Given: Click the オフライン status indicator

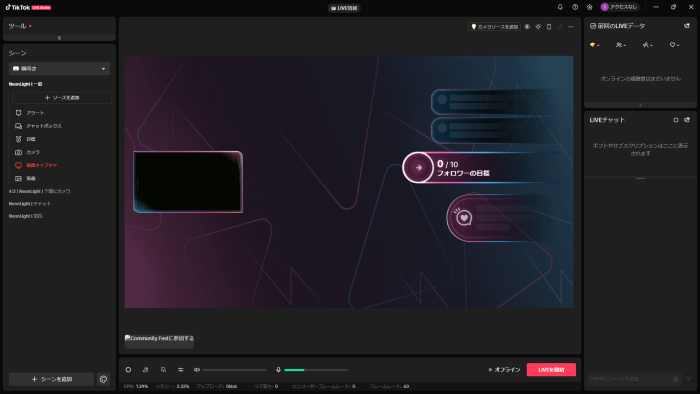Looking at the screenshot, I should [x=504, y=369].
